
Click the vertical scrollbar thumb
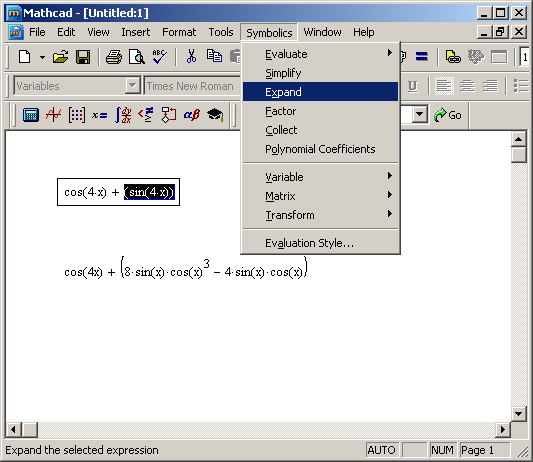pyautogui.click(x=519, y=154)
